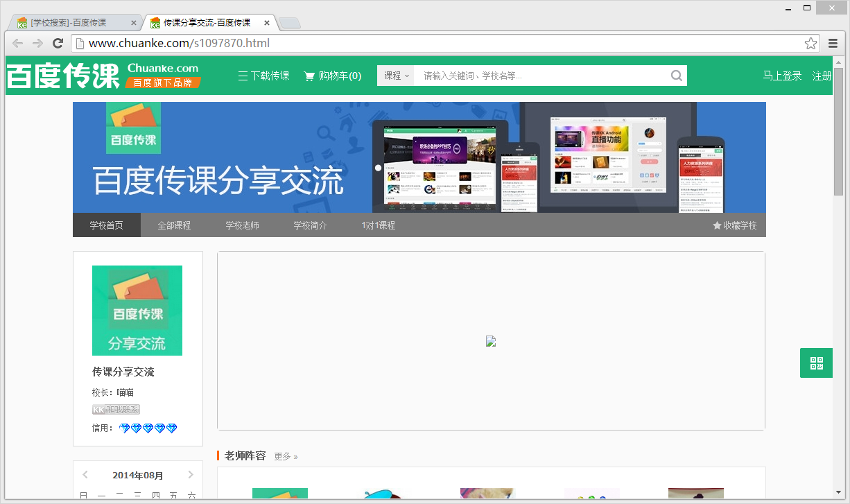
Task: Go to previous month in the calendar
Action: [85, 474]
